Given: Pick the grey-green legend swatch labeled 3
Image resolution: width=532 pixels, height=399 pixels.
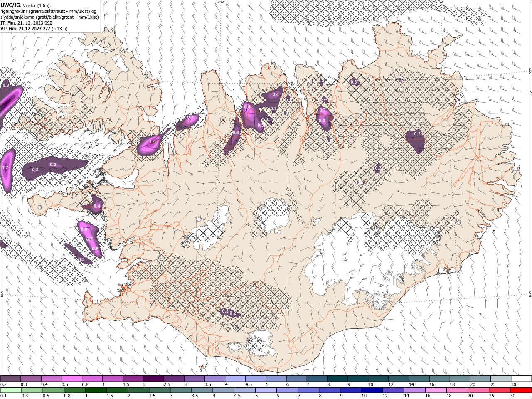Looking at the screenshot, I should click(180, 390).
